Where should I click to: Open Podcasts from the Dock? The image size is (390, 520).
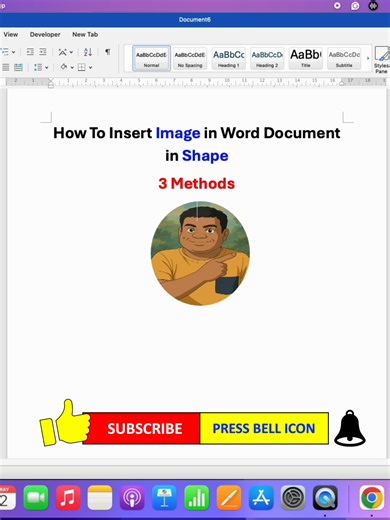tap(132, 498)
